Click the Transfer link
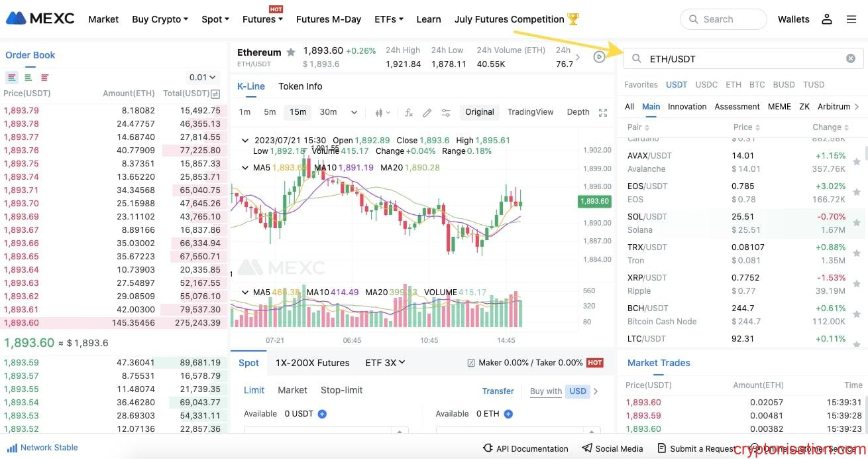The width and height of the screenshot is (868, 459). [x=498, y=391]
